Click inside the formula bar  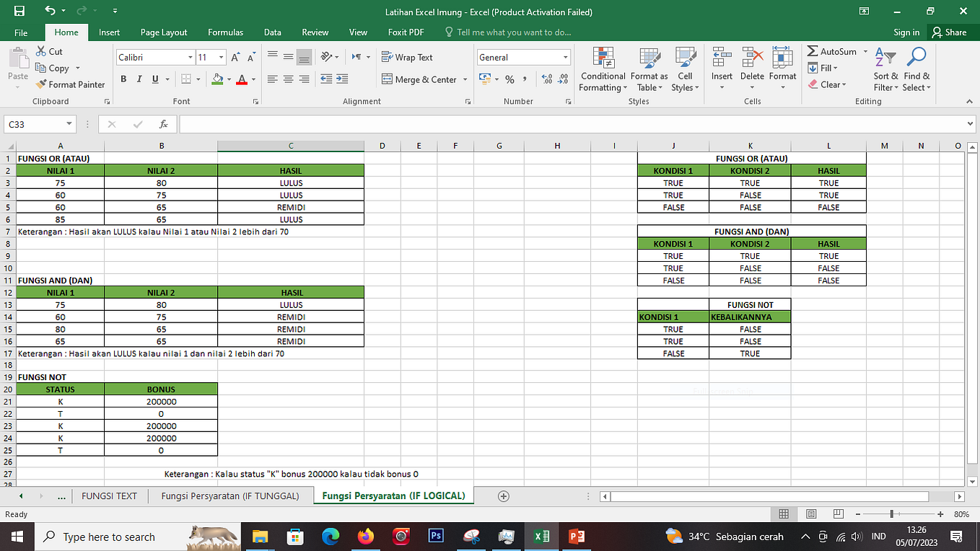coord(433,124)
